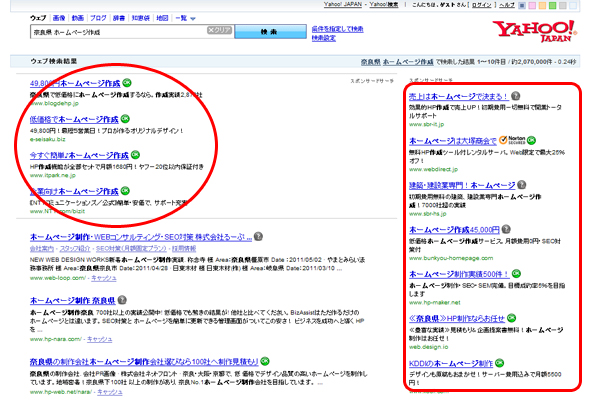Screen dimensions: 600x400
Task: Click gray question icon beside ホームページ作成45,000円
Action: tap(511, 229)
